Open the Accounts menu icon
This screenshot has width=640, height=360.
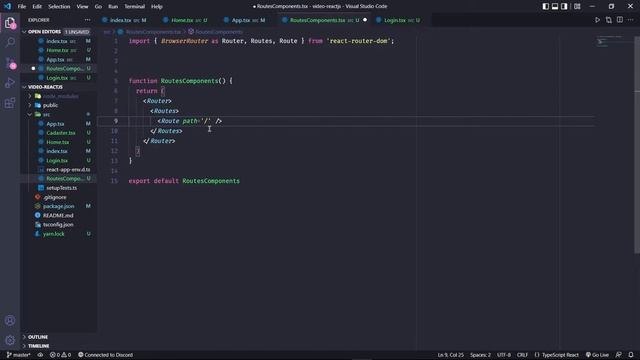(x=10, y=320)
